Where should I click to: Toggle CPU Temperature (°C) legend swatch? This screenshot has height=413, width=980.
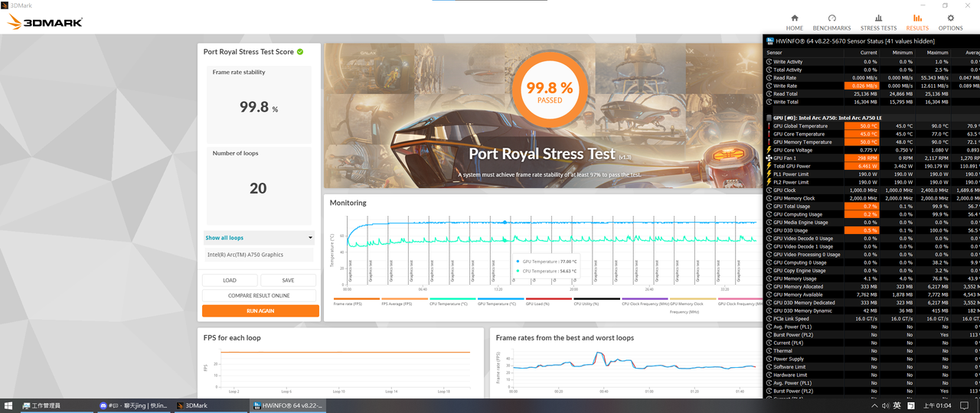click(x=452, y=299)
